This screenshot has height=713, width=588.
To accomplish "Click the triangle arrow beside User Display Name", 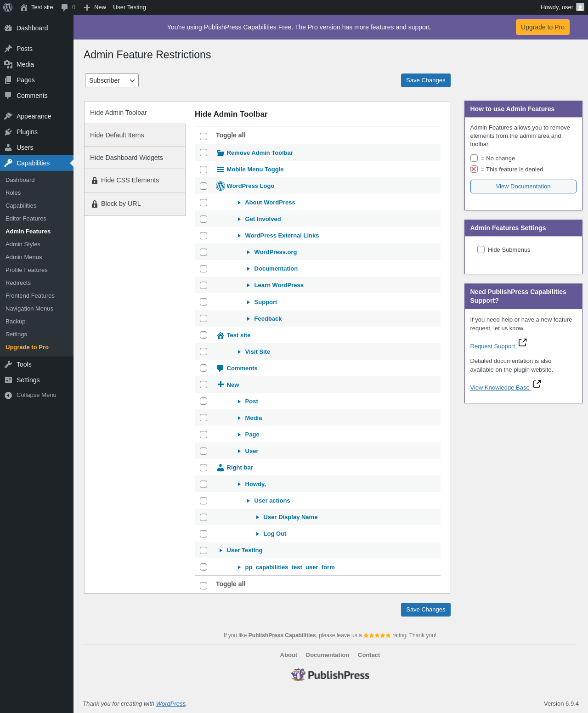I will point(258,517).
